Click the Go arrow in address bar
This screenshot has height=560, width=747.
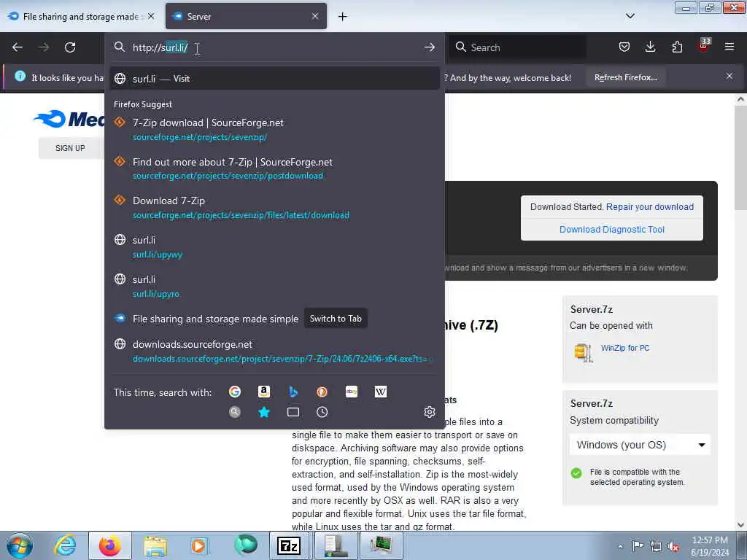429,47
